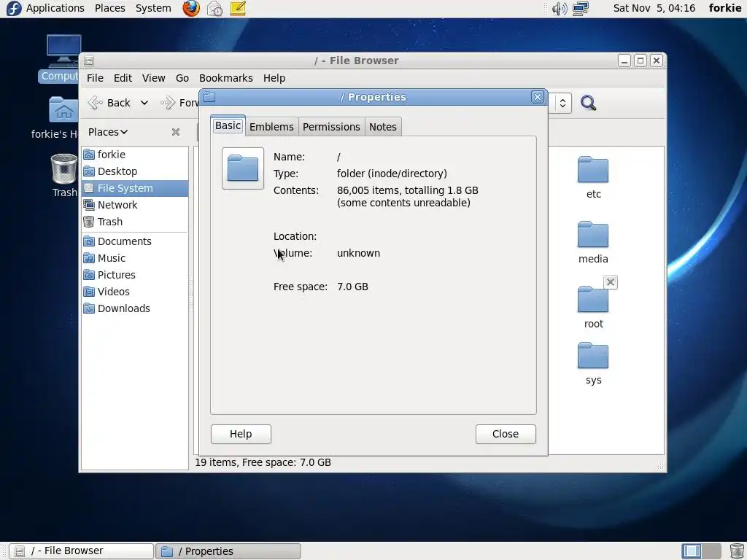Open the File menu in File Browser
The width and height of the screenshot is (747, 560).
(x=95, y=78)
